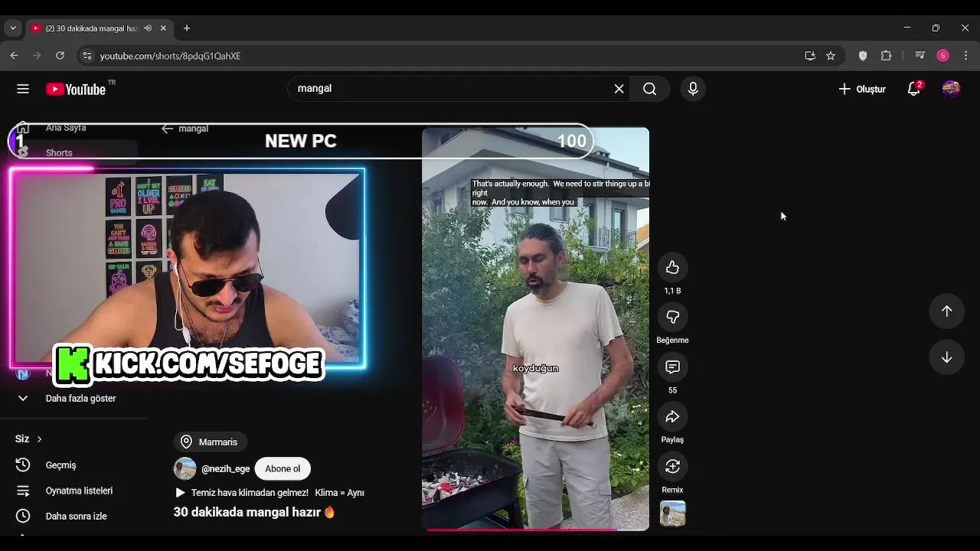Open a new browser tab
Viewport: 980px width, 551px height.
[x=186, y=28]
